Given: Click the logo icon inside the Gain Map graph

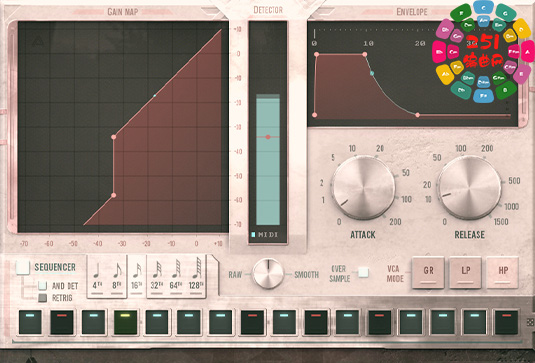Looking at the screenshot, I should pos(38,42).
